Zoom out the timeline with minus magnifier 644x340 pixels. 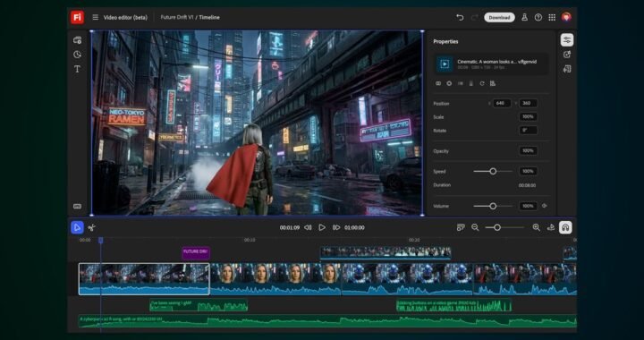pyautogui.click(x=475, y=227)
